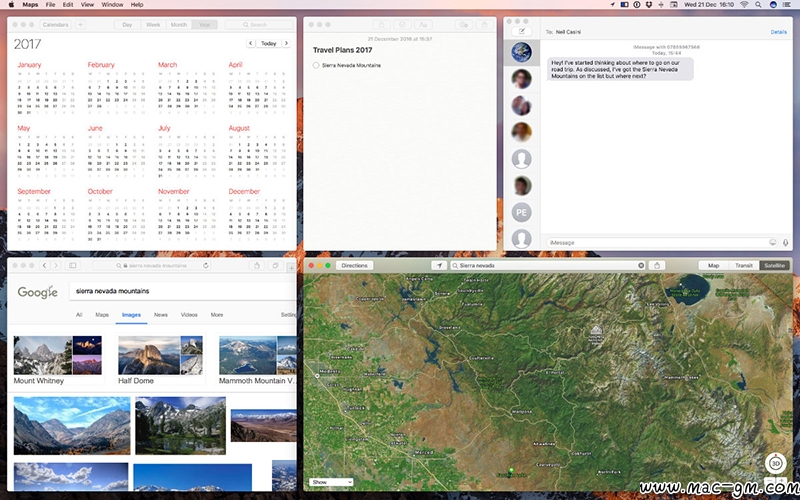
Task: Open the File menu
Action: [50, 5]
